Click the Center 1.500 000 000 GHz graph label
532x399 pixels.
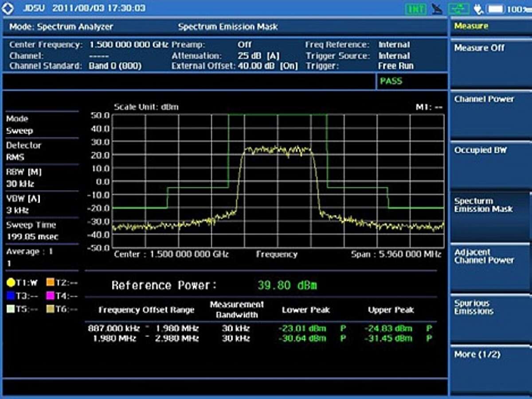point(171,254)
